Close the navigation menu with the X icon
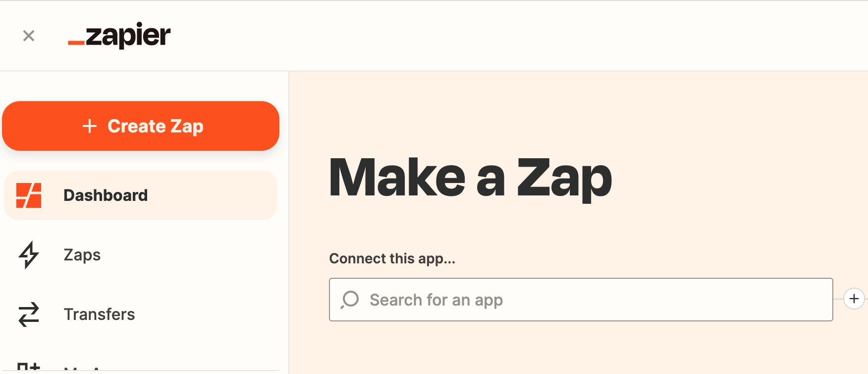 coord(29,36)
